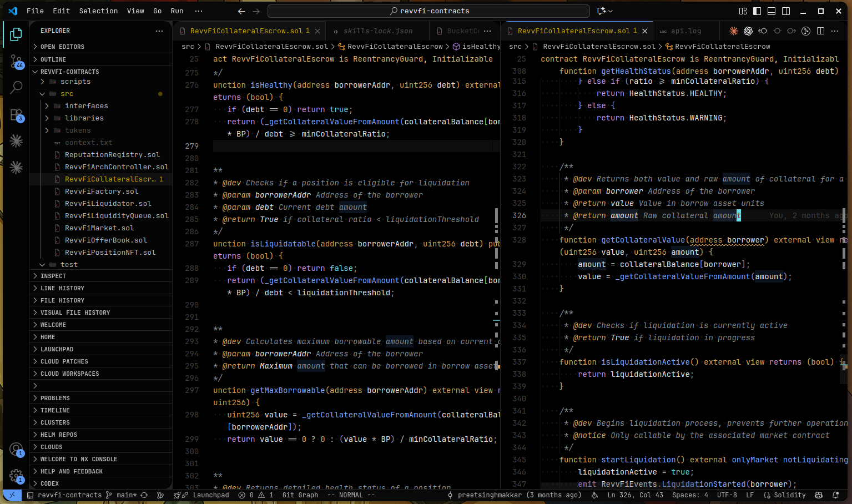Open more actions ellipsis of the right editor group
Image resolution: width=852 pixels, height=504 pixels.
(x=835, y=31)
